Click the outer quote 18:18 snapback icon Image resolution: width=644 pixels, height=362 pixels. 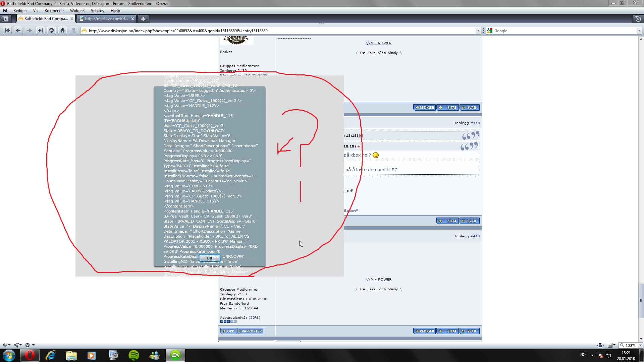coord(361,136)
